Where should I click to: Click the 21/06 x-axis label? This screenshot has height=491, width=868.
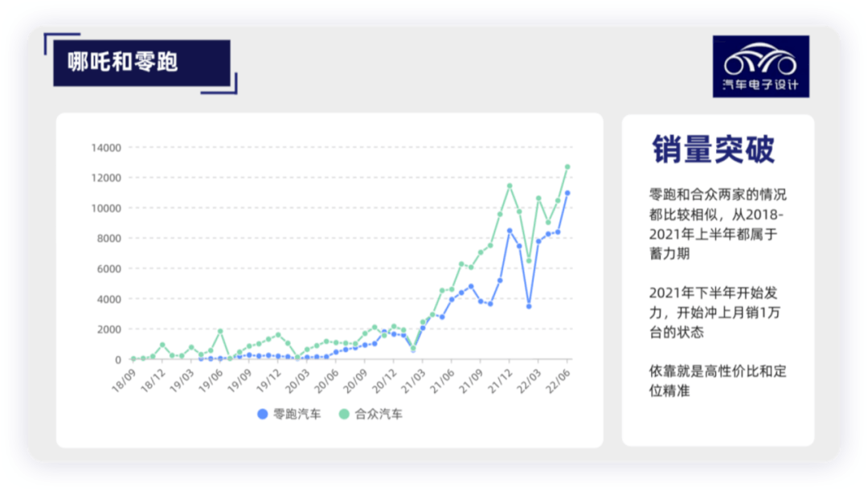pyautogui.click(x=442, y=381)
